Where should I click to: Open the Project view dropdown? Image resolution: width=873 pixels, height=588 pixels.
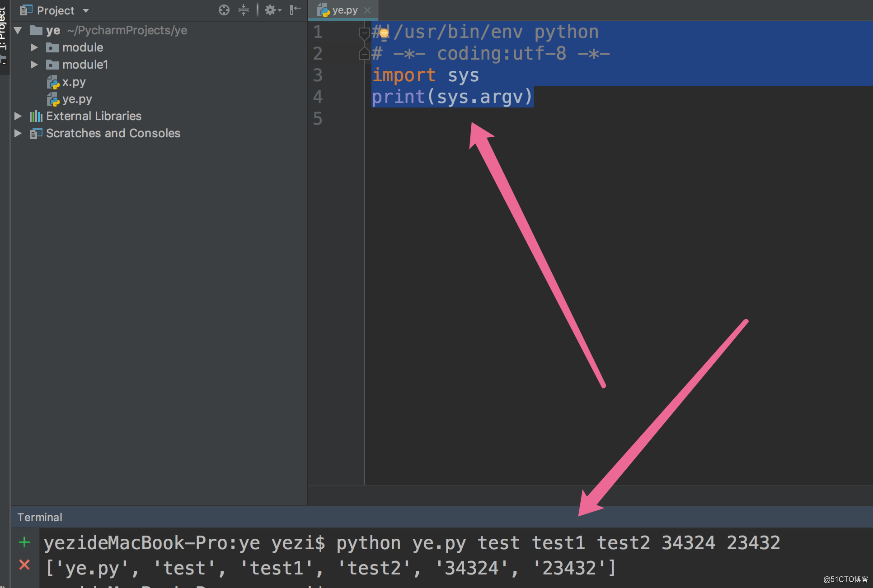pos(86,10)
